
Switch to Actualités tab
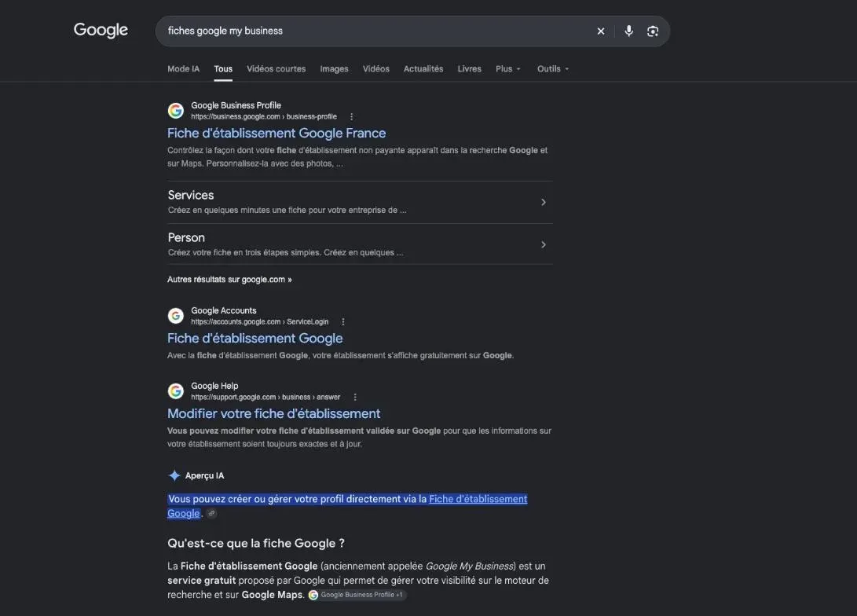(423, 69)
